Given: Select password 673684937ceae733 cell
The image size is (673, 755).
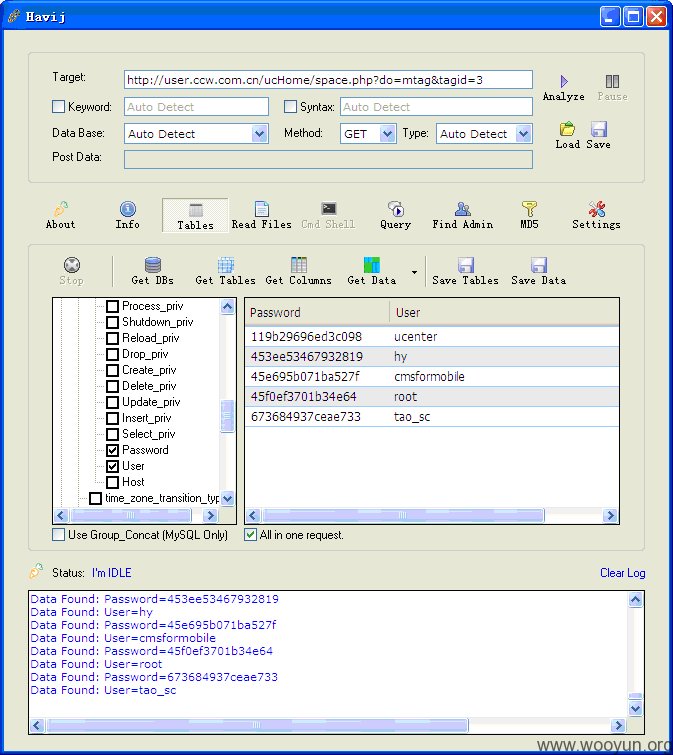Looking at the screenshot, I should (306, 417).
